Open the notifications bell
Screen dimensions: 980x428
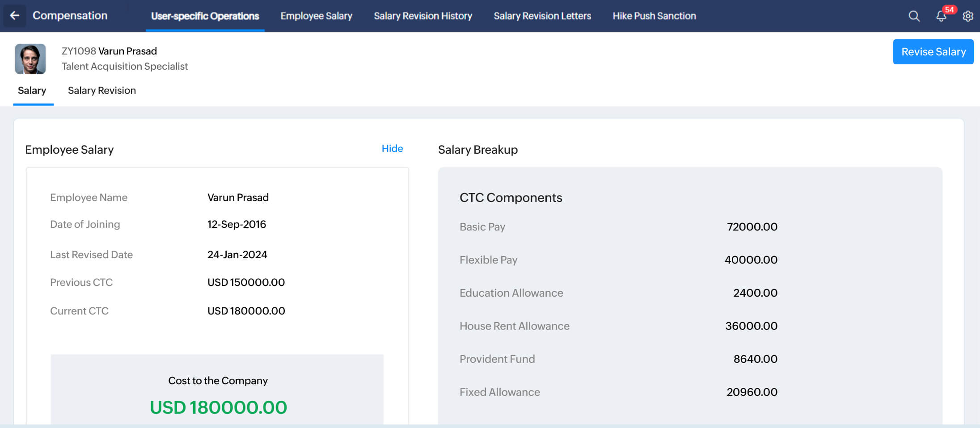[941, 16]
